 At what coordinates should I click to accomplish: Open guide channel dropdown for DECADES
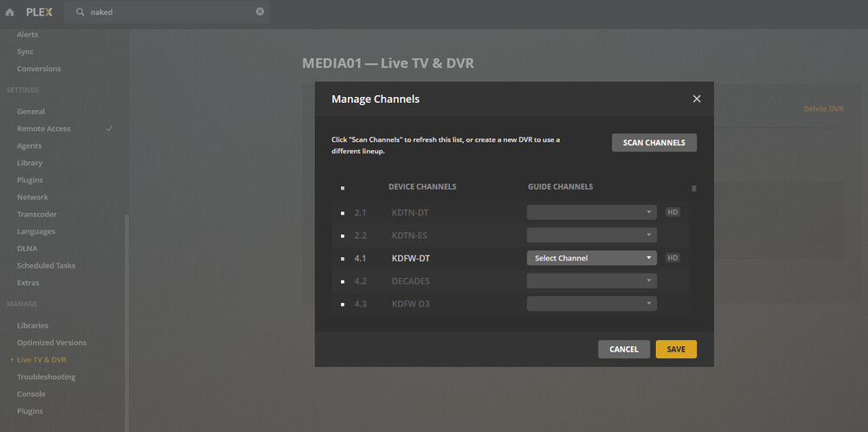coord(592,280)
